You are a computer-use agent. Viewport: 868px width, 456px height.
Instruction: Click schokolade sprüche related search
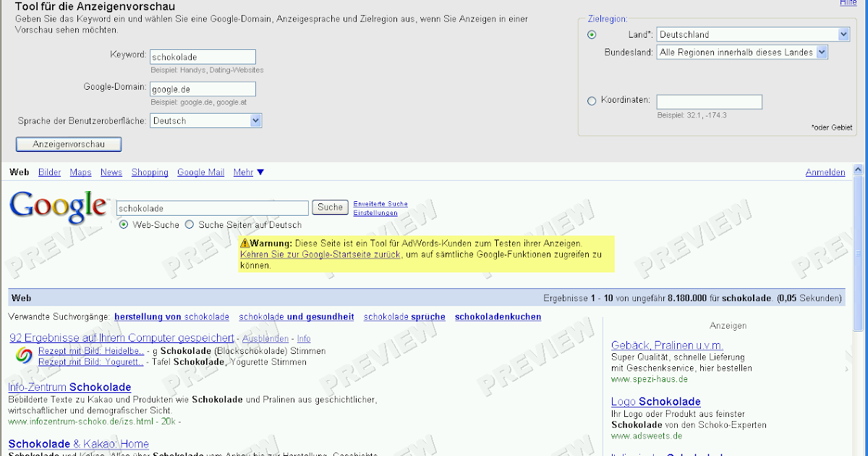coord(404,317)
